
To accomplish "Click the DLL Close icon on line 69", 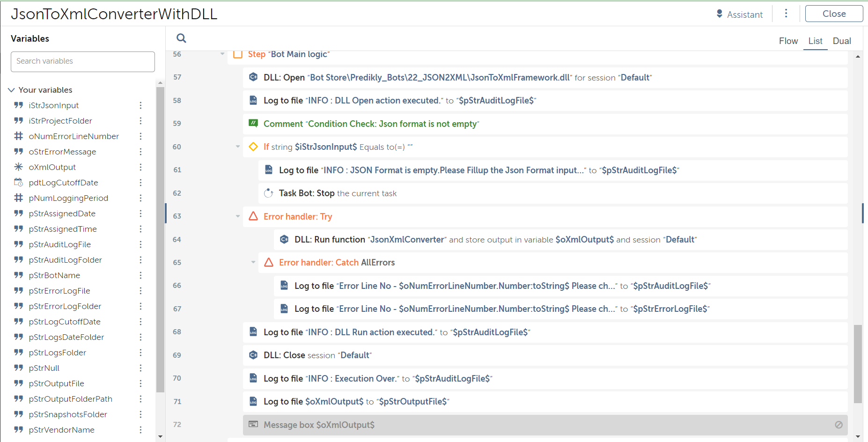I will pyautogui.click(x=253, y=355).
